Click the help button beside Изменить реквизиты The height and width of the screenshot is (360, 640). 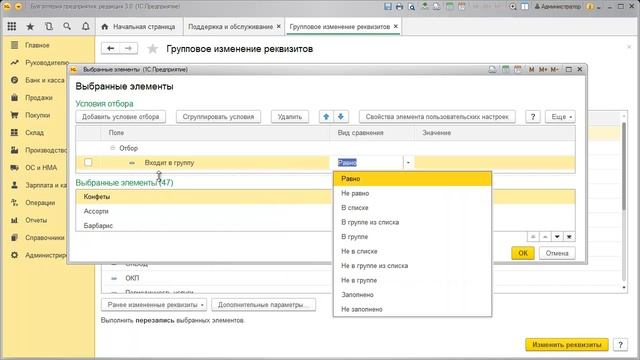click(620, 344)
